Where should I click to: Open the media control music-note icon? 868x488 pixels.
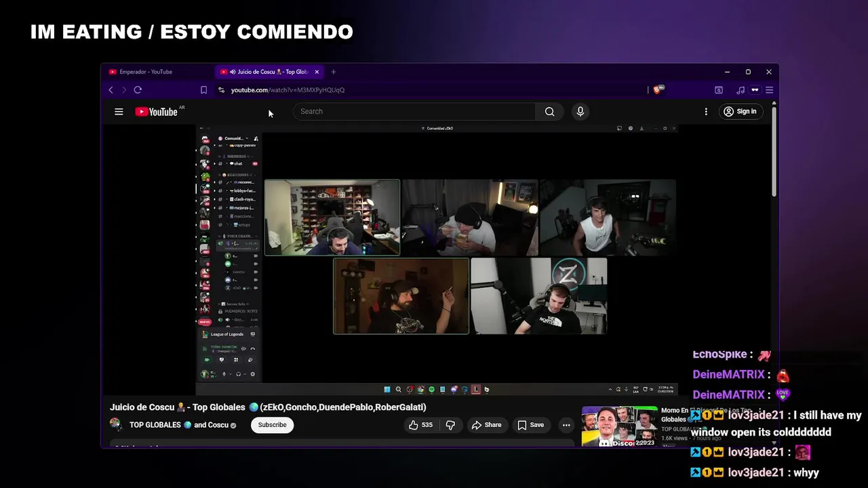(x=741, y=89)
